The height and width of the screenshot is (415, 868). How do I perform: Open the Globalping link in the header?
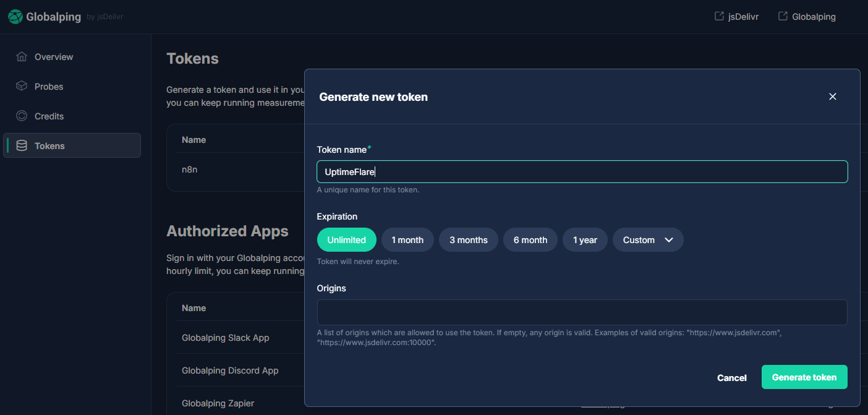point(812,16)
